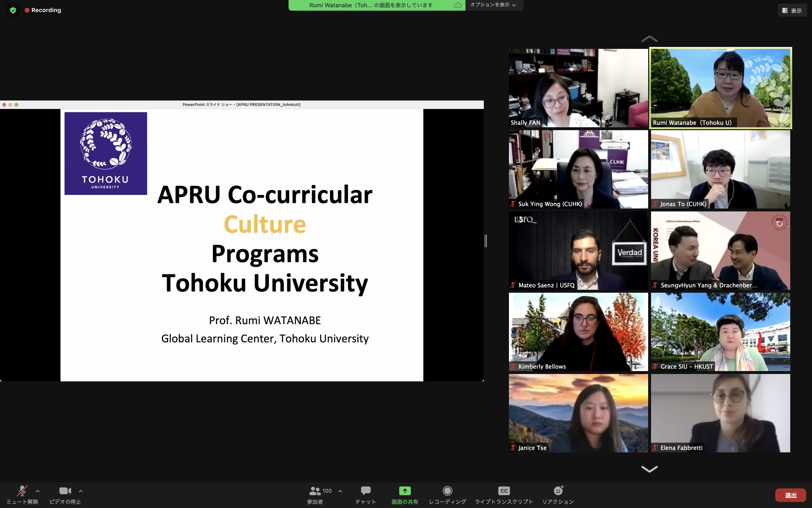Click the green encryption shield icon
The width and height of the screenshot is (812, 508).
tap(13, 10)
